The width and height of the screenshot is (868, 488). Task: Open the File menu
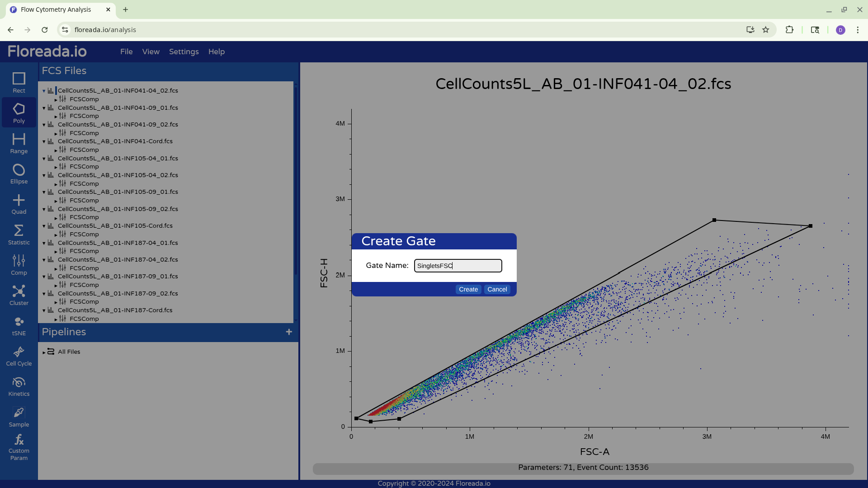tap(126, 52)
